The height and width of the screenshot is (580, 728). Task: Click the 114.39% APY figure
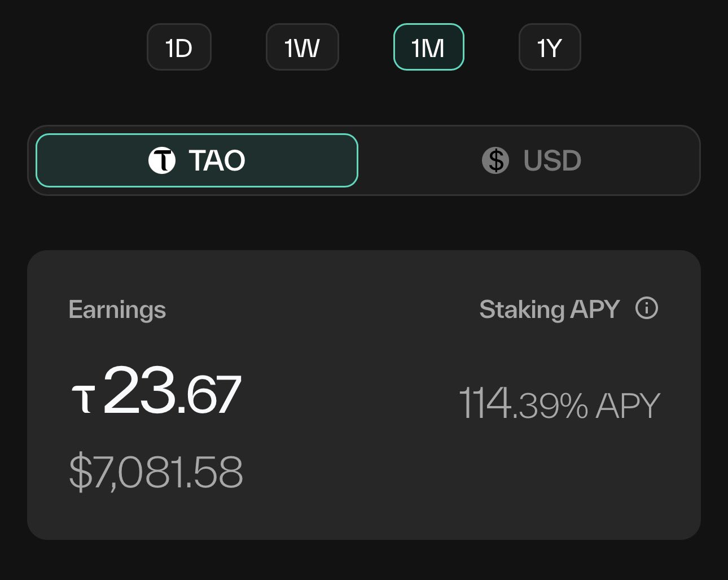click(x=523, y=404)
